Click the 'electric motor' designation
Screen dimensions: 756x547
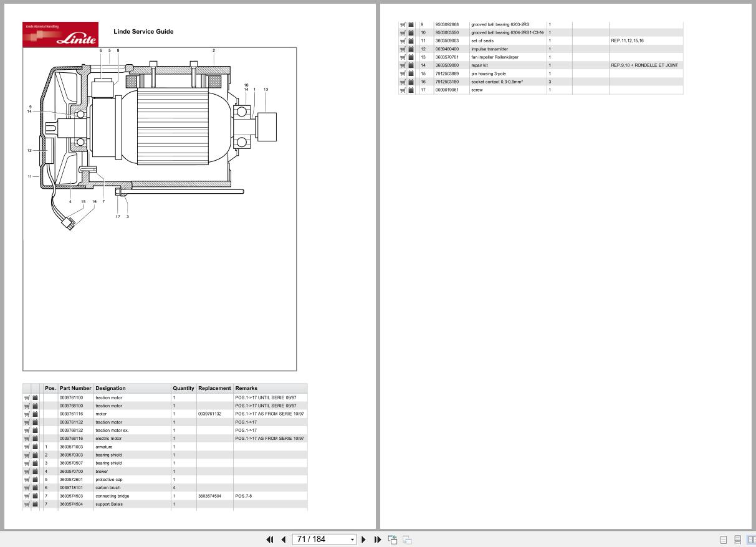point(108,439)
